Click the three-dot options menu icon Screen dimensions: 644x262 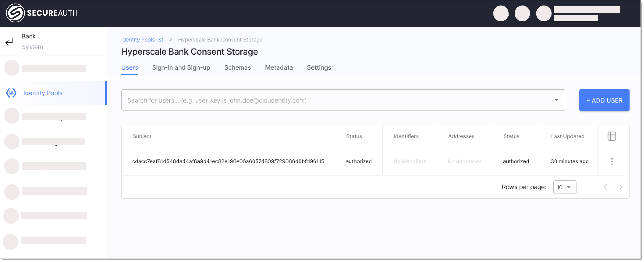pos(612,161)
